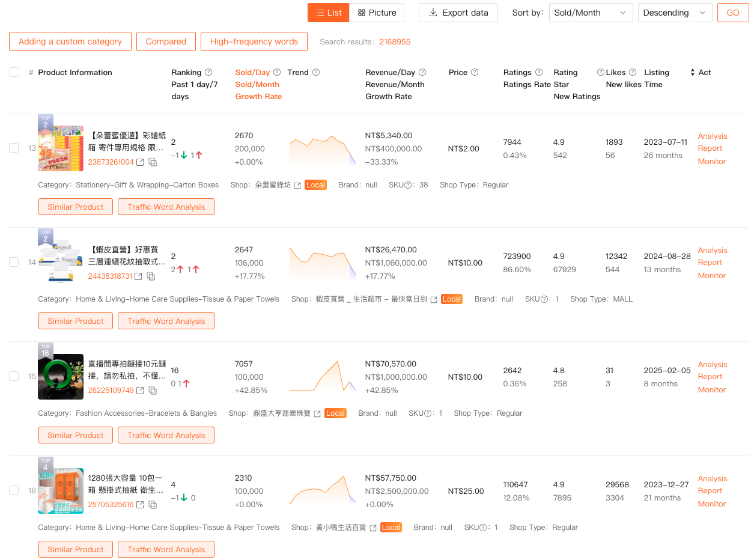
Task: Click help icon next to Ranking header
Action: pos(208,73)
